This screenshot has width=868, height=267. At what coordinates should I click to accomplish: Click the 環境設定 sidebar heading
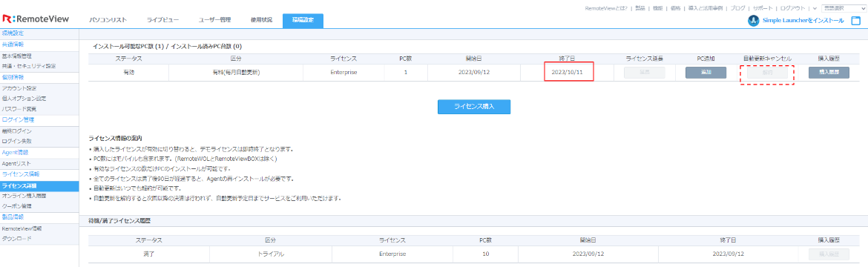[13, 33]
